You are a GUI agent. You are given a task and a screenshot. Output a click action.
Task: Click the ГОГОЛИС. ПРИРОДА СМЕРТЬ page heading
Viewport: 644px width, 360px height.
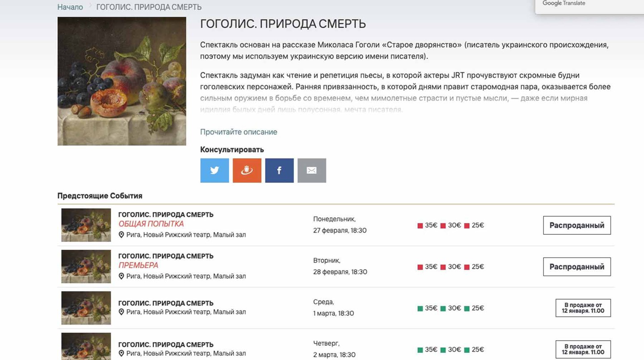283,24
